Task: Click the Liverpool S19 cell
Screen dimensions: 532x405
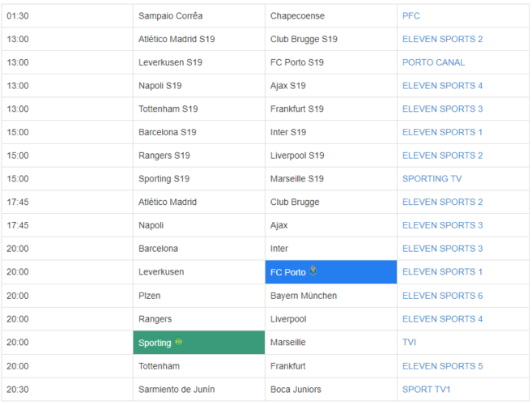Action: coord(331,156)
